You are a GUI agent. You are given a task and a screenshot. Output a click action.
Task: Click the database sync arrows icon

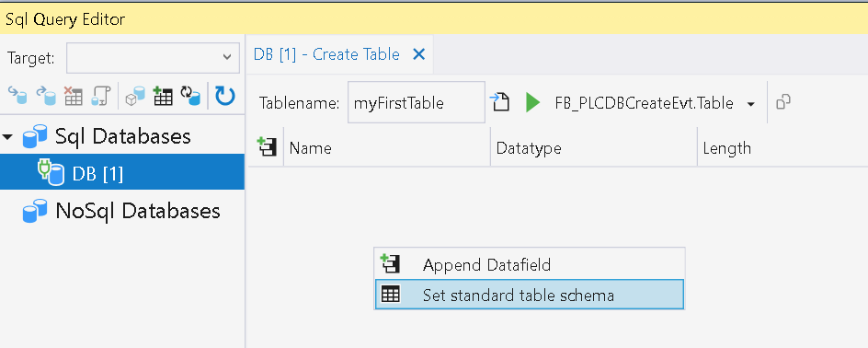[x=189, y=96]
